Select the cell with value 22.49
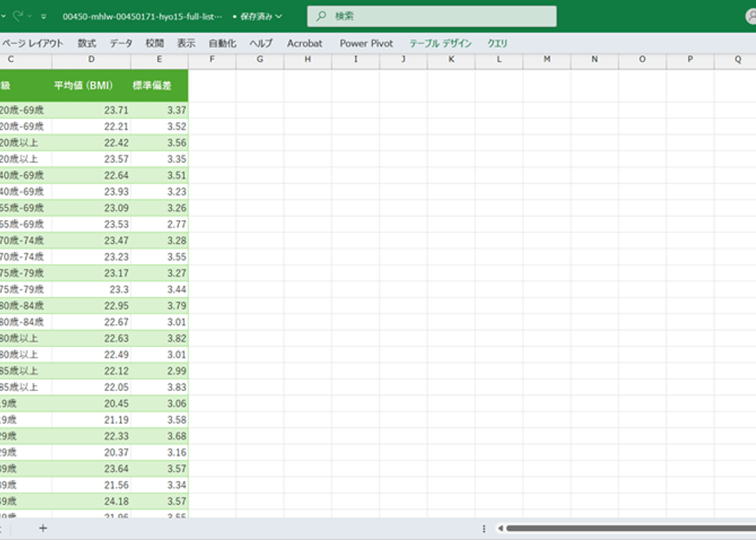 (91, 354)
